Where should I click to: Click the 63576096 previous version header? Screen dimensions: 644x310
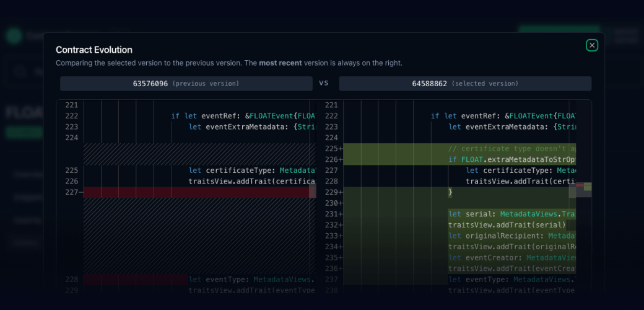coord(186,84)
